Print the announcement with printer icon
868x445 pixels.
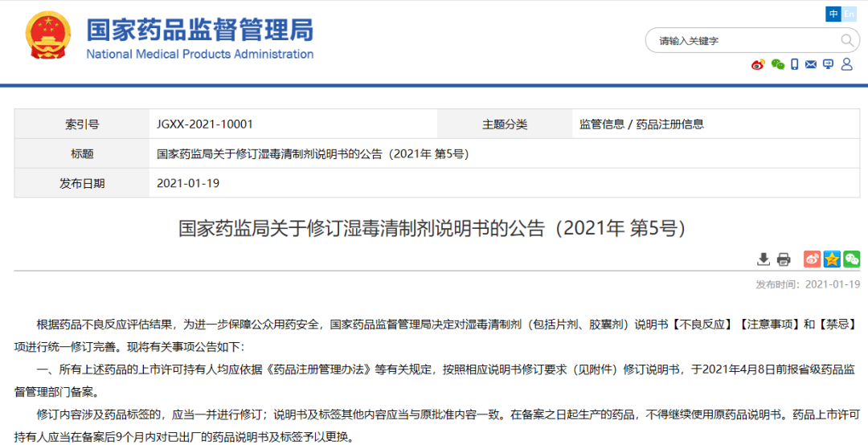click(x=784, y=259)
